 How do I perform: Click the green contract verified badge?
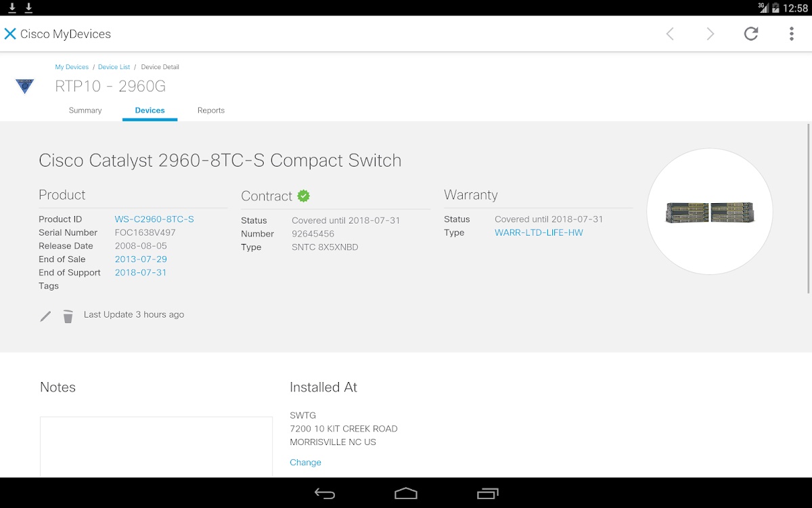(x=304, y=196)
